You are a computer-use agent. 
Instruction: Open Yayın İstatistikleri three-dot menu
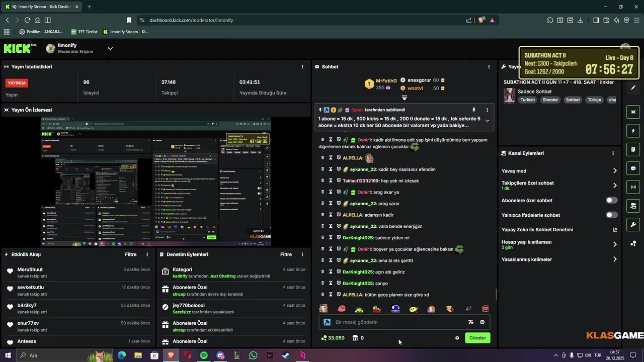302,66
